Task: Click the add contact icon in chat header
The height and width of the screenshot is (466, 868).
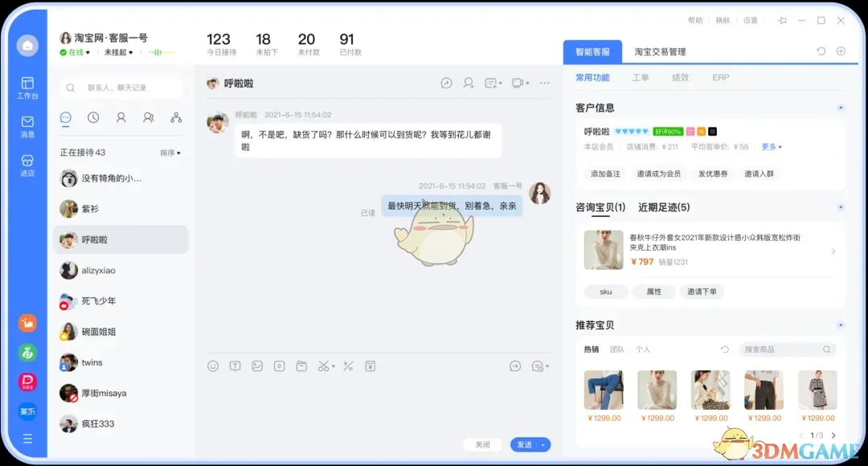Action: [x=469, y=83]
